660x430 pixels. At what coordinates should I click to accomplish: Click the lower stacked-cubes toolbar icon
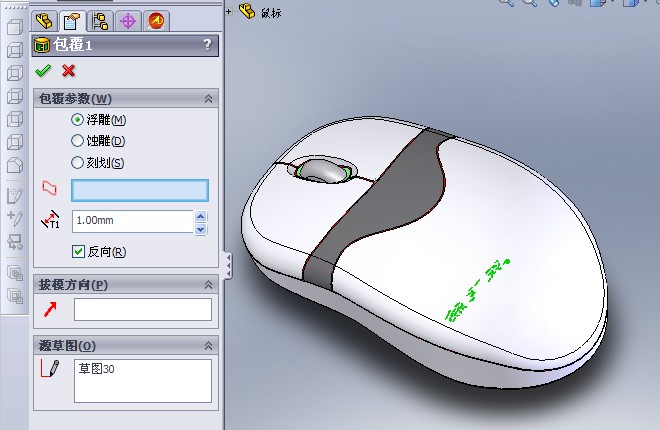[15, 296]
